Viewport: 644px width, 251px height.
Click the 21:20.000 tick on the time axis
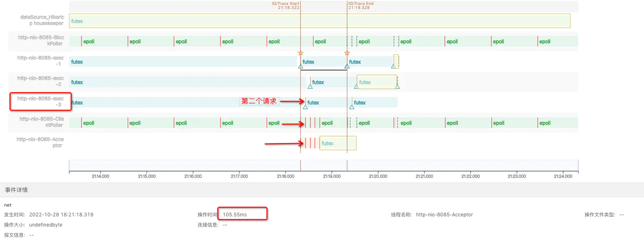[378, 176]
